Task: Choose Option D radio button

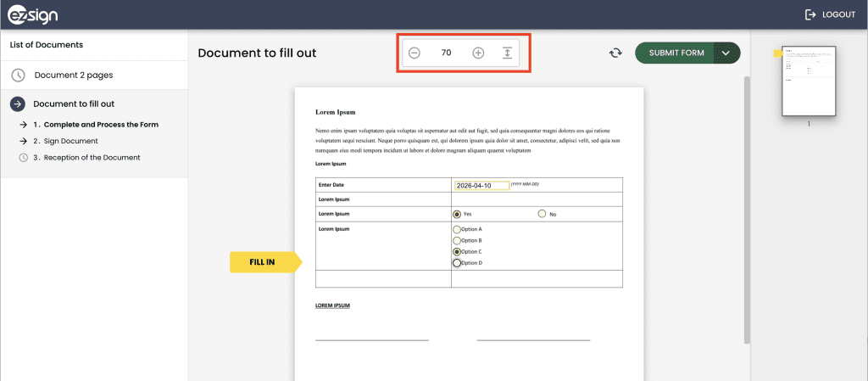Action: pyautogui.click(x=458, y=263)
